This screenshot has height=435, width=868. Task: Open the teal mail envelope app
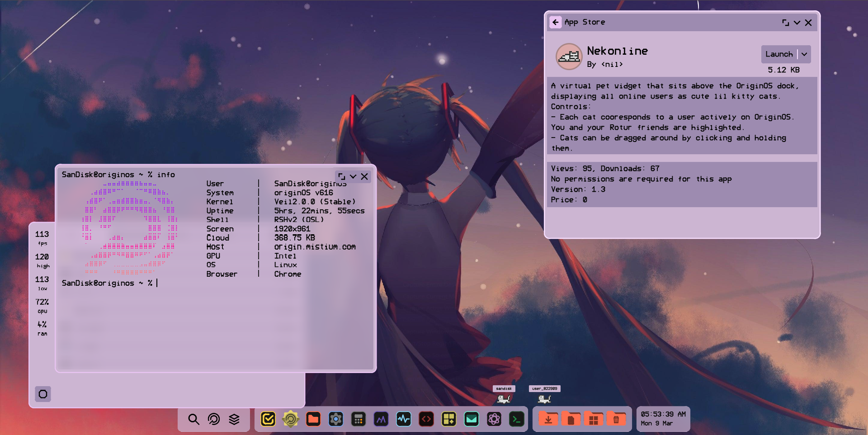pos(472,419)
